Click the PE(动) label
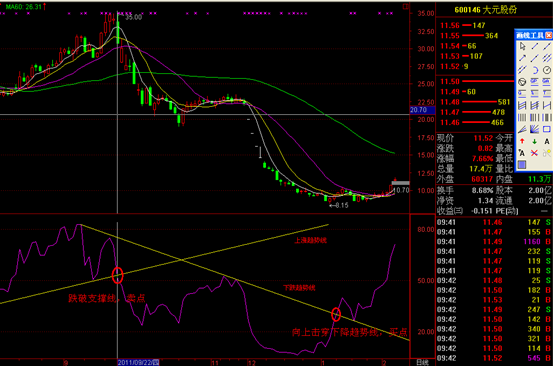 point(507,211)
